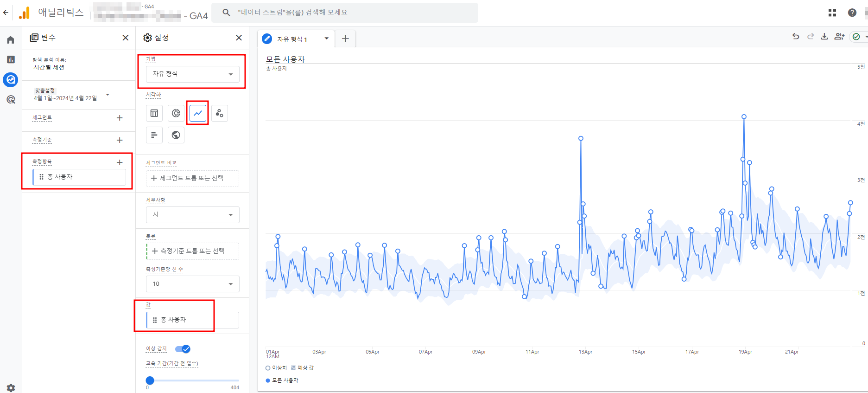Image resolution: width=868 pixels, height=393 pixels.
Task: Redo the exploration change
Action: [x=810, y=36]
